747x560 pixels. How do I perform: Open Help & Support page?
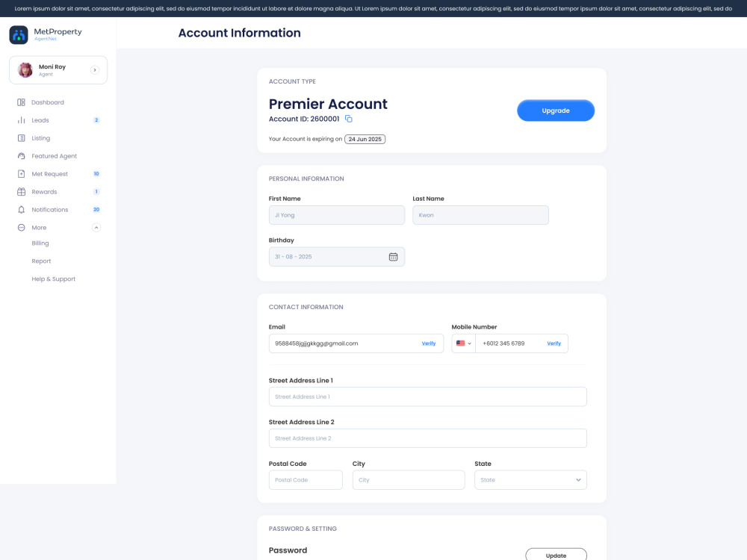(53, 279)
